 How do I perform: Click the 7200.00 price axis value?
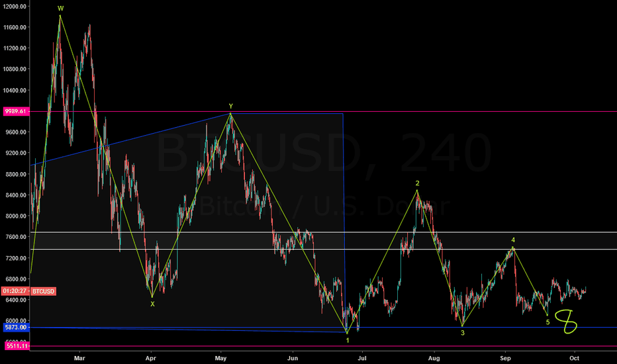(16, 257)
